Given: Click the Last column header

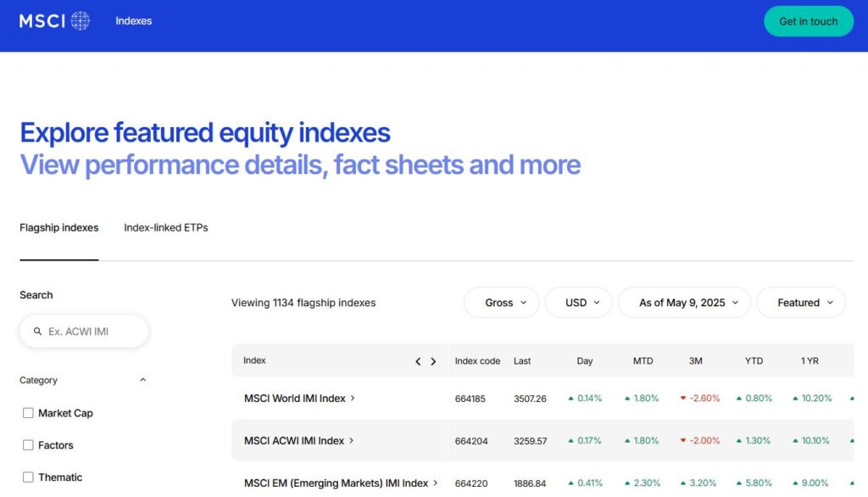Looking at the screenshot, I should (x=522, y=361).
